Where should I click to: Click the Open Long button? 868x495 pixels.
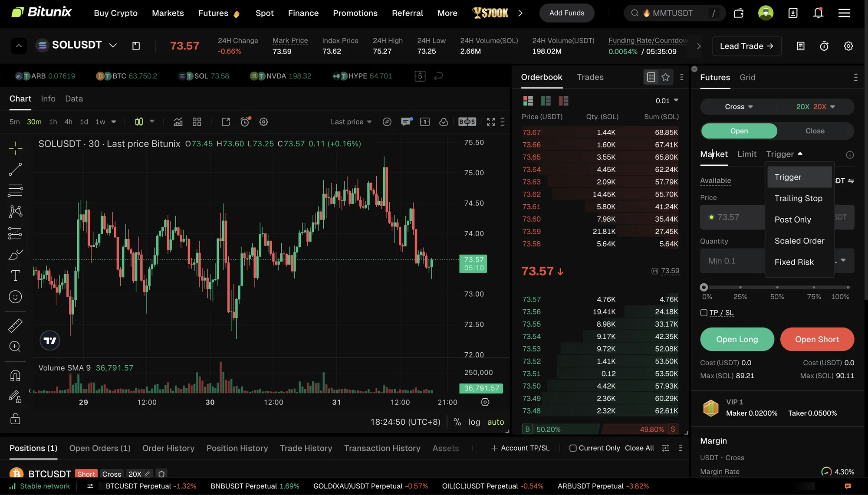point(737,339)
